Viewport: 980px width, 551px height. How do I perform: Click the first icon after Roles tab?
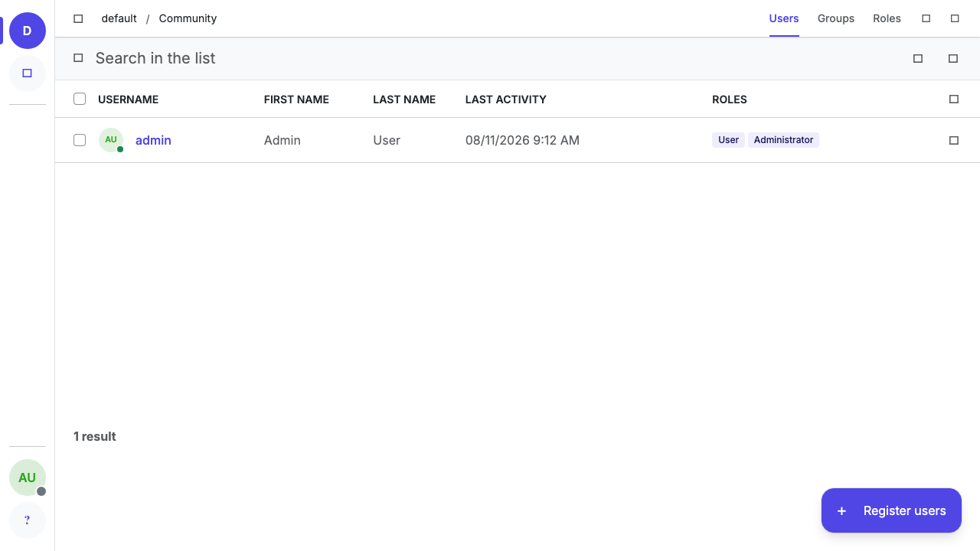(926, 18)
